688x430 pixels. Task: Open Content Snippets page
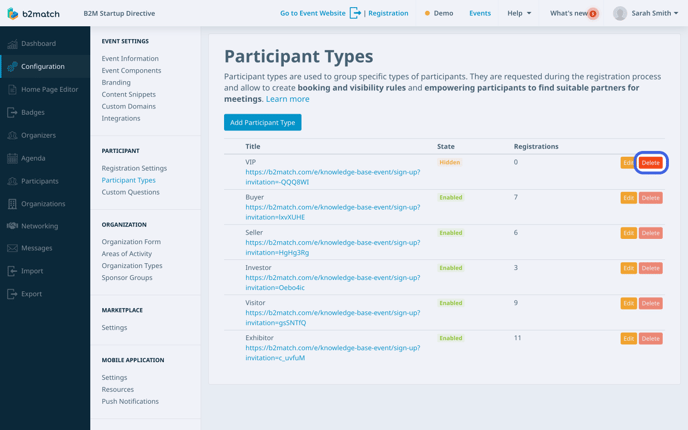pyautogui.click(x=129, y=94)
